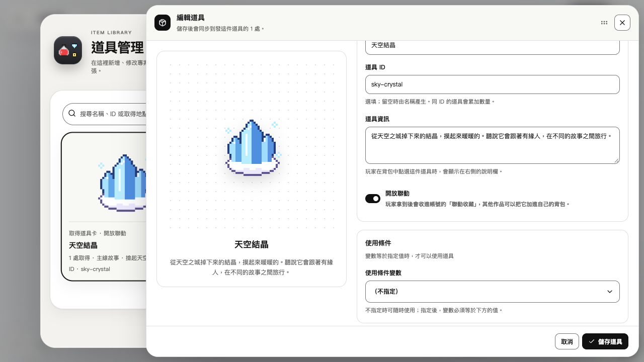Open the grid dots menu in dialog header
Image resolution: width=644 pixels, height=362 pixels.
coord(604,23)
